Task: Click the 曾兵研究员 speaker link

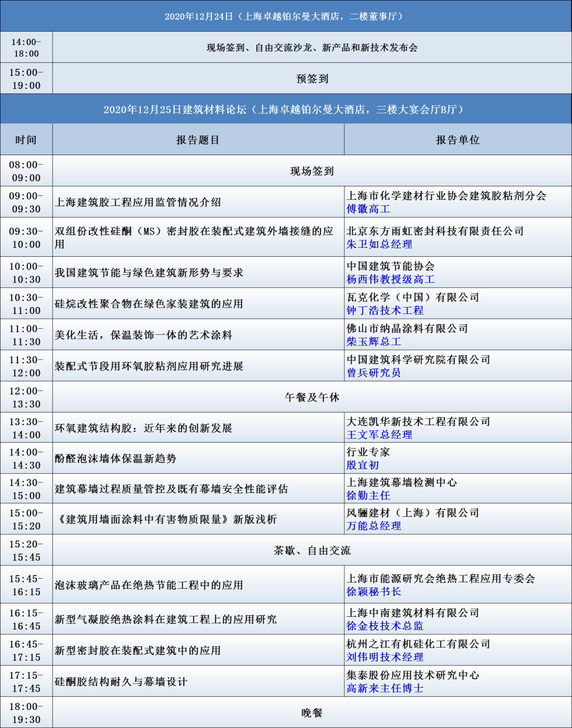Action: click(x=373, y=373)
